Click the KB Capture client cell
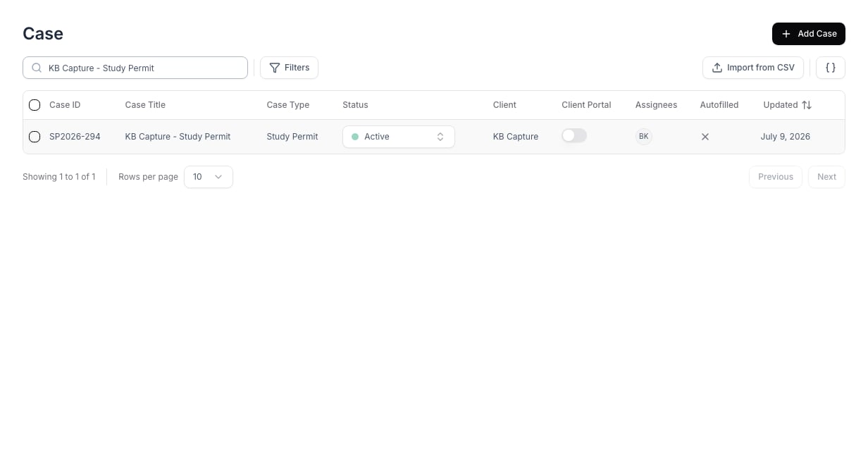 click(x=515, y=137)
